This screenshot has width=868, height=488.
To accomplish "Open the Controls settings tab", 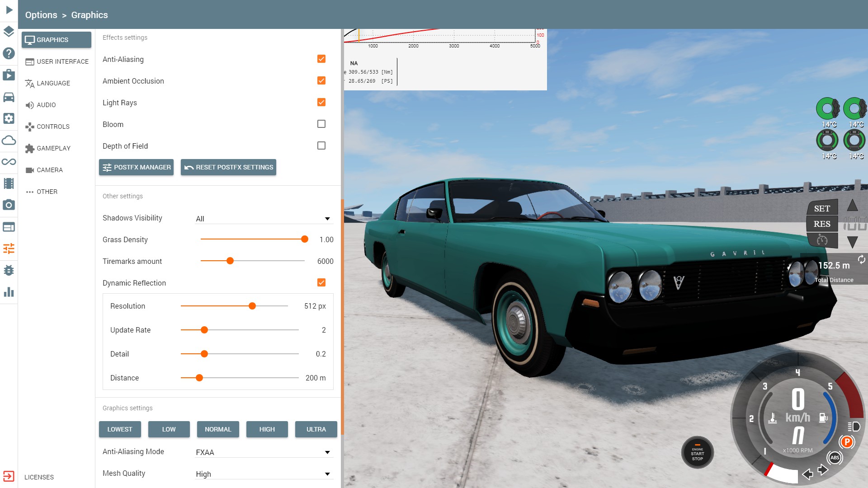I will (x=53, y=127).
